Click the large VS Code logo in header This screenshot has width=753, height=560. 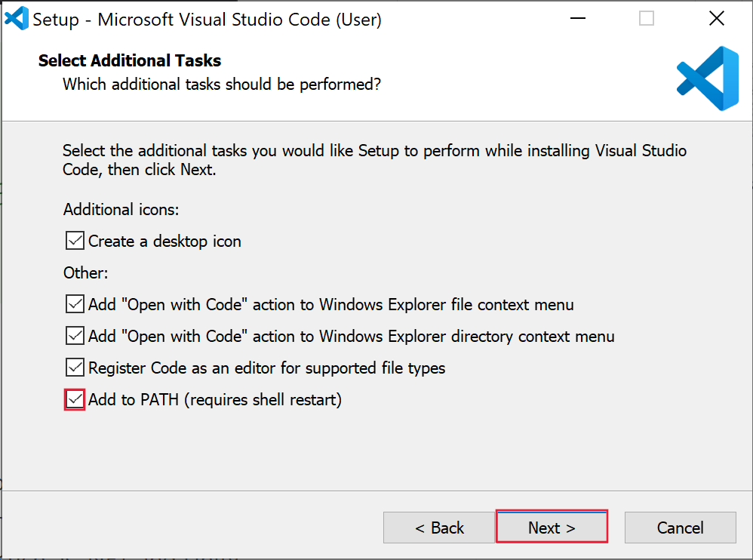708,78
